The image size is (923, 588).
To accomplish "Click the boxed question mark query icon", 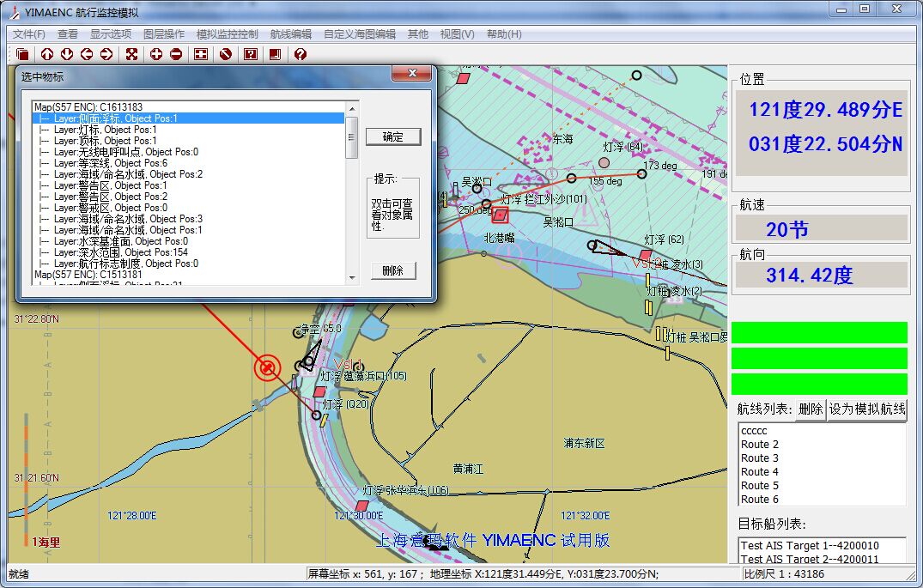I will click(251, 54).
